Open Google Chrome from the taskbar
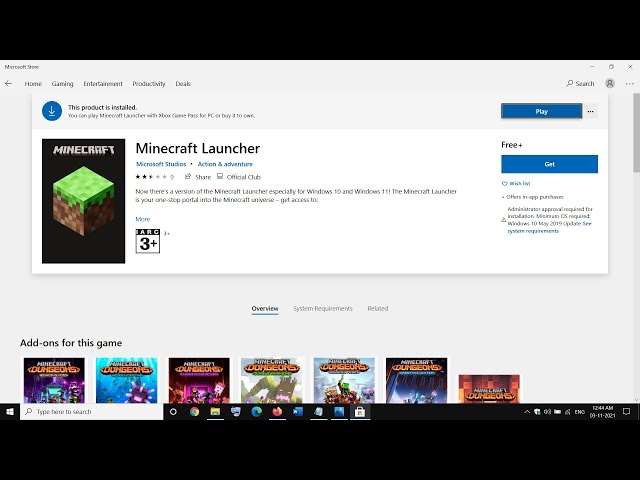Viewport: 640px width, 480px height. [194, 412]
